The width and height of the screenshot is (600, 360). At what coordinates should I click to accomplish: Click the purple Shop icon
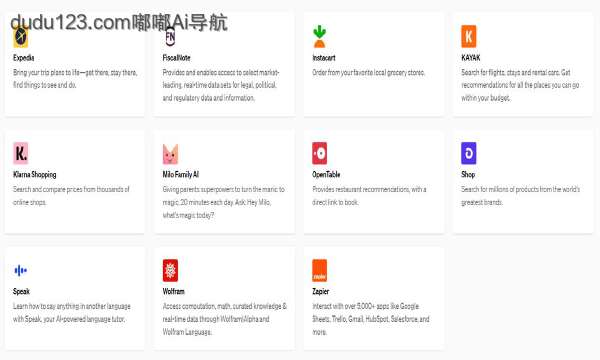pyautogui.click(x=469, y=153)
